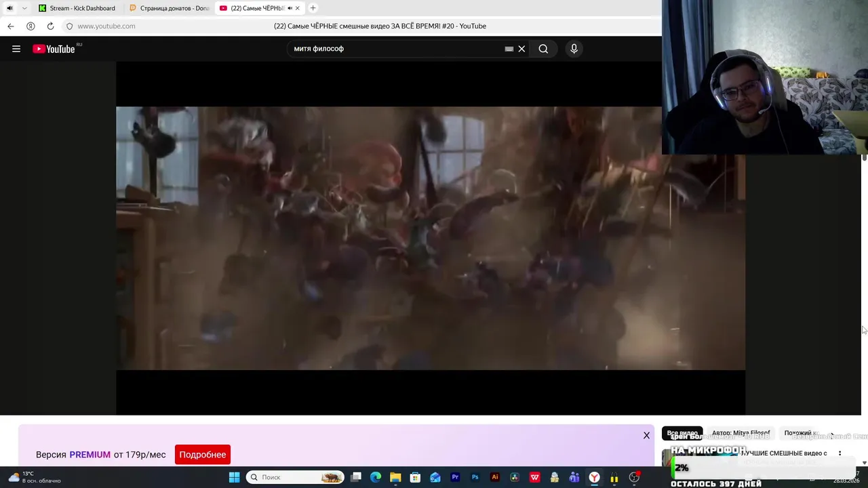The height and width of the screenshot is (488, 868).
Task: Close the YouTube browser tab
Action: coord(298,8)
